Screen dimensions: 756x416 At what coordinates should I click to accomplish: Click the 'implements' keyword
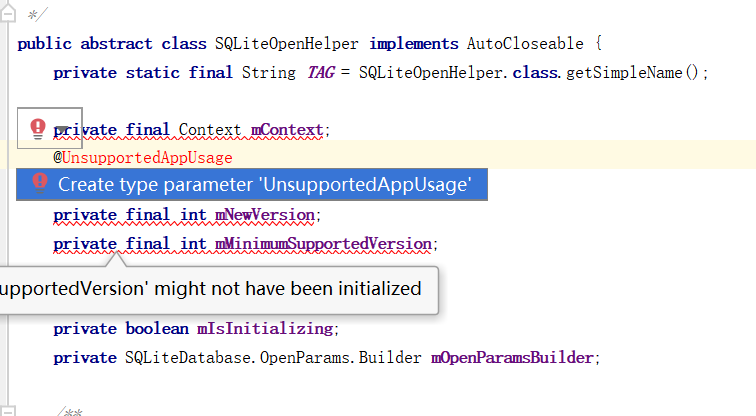(x=414, y=44)
